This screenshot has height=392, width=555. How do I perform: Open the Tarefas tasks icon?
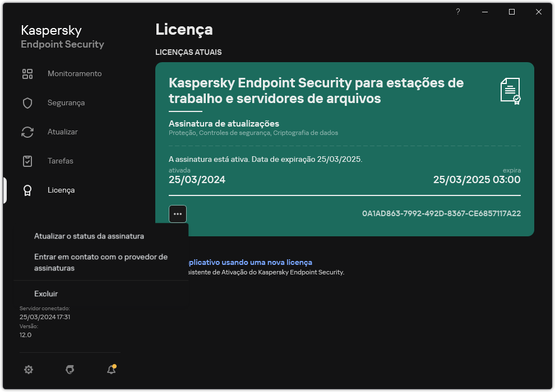click(27, 161)
